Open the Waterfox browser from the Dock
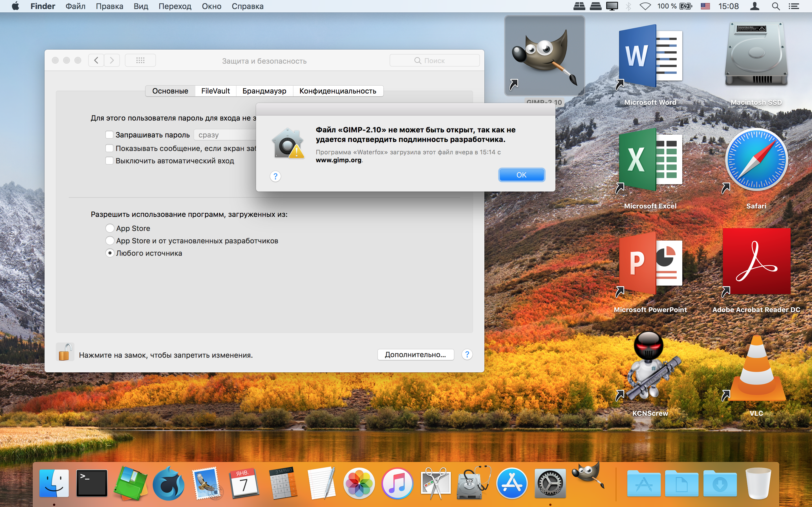This screenshot has height=507, width=812. 168,484
